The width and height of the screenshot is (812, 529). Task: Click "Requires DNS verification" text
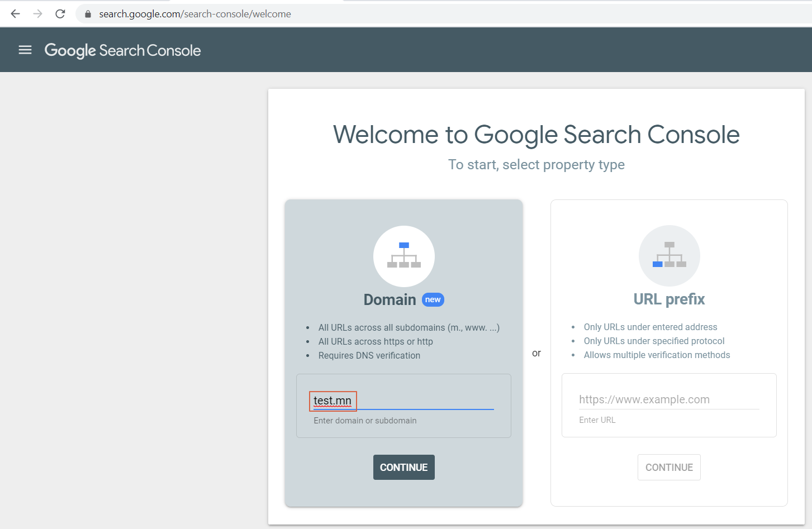coord(369,356)
